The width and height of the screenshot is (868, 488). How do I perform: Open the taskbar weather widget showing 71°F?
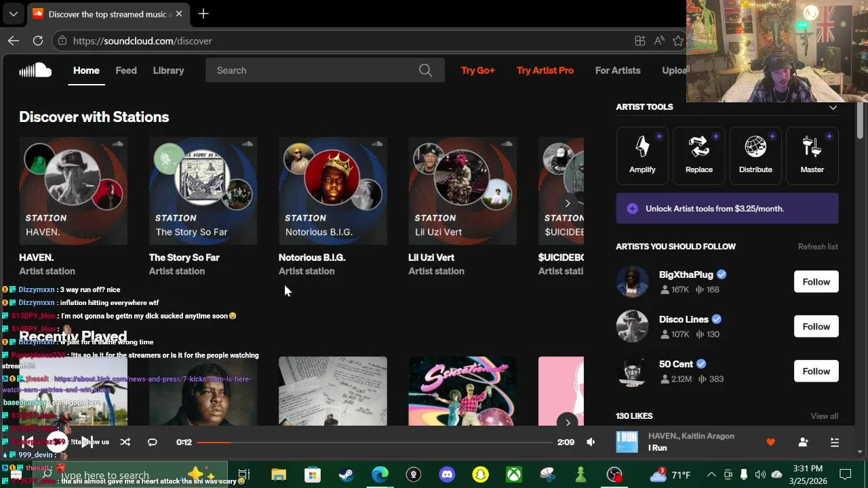669,475
